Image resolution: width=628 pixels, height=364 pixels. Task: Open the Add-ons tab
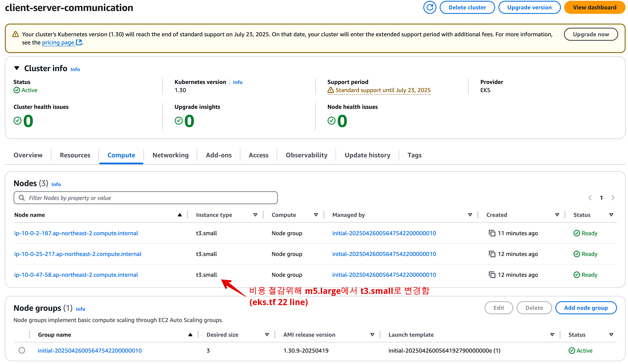219,155
